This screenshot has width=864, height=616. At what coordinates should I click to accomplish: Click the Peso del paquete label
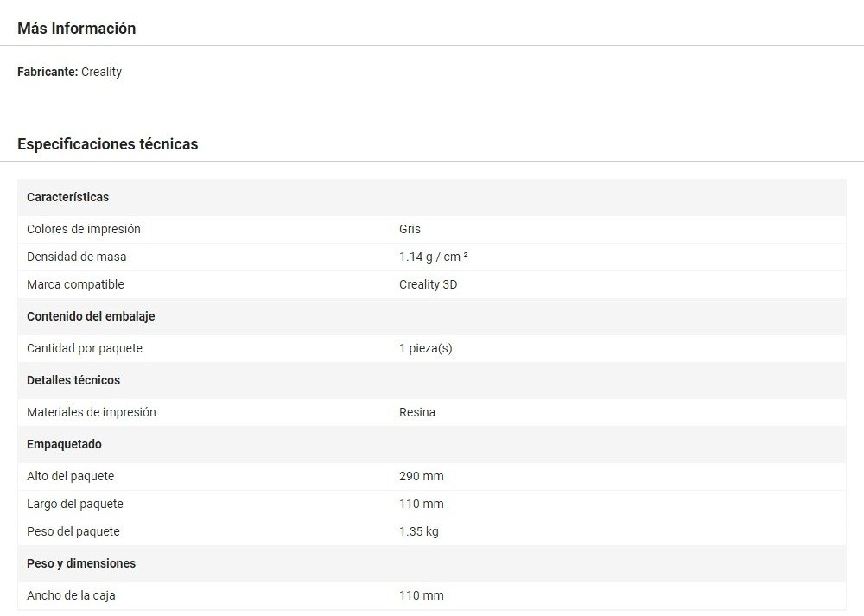pos(73,531)
